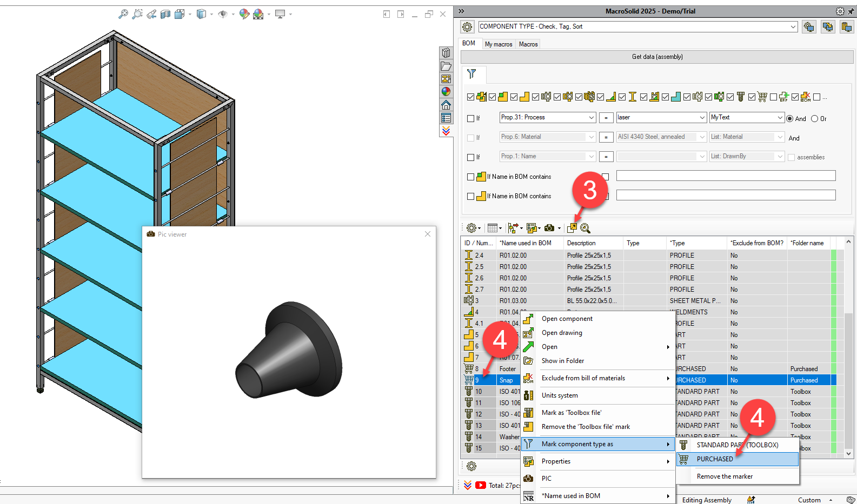Click the Zoom to Fit magnifier icon
The image size is (857, 504).
point(123,14)
